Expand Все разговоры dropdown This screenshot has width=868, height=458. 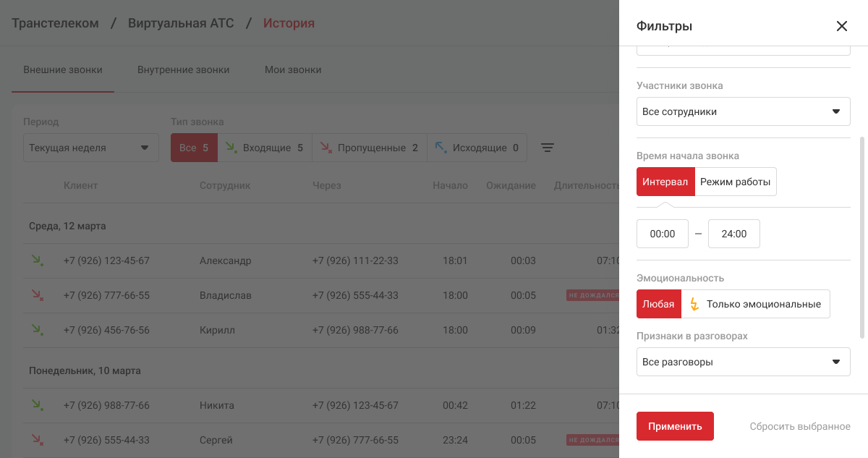[743, 362]
